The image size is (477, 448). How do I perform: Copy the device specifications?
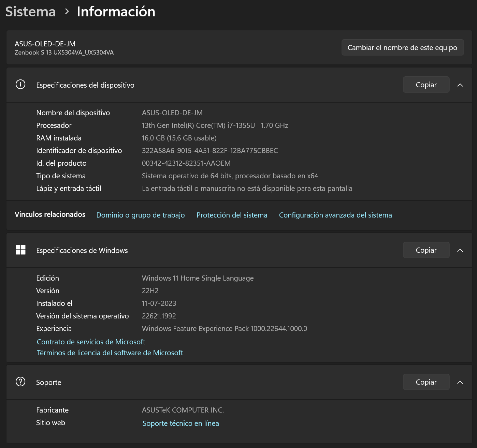[x=426, y=85]
